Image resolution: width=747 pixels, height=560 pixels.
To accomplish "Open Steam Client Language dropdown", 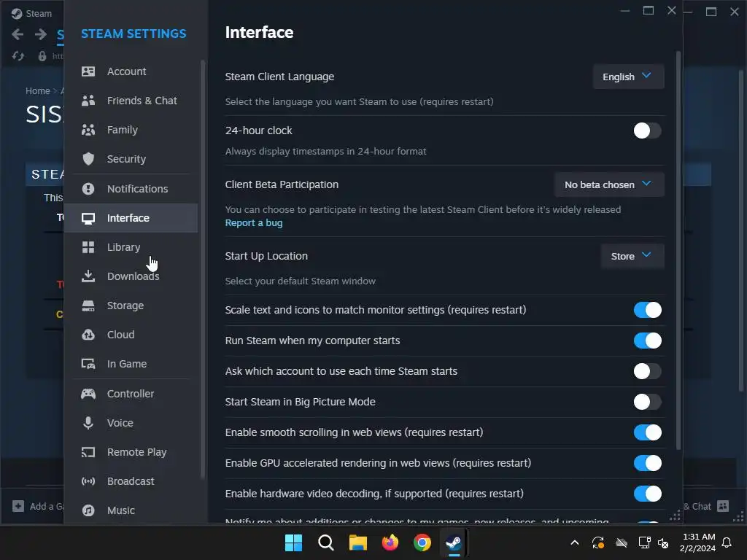I will coord(628,77).
